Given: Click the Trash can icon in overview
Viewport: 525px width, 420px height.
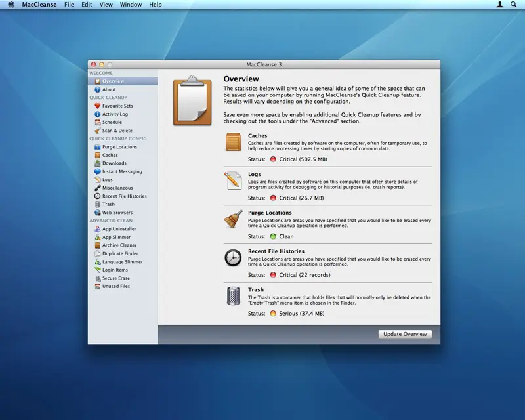Looking at the screenshot, I should (x=234, y=296).
